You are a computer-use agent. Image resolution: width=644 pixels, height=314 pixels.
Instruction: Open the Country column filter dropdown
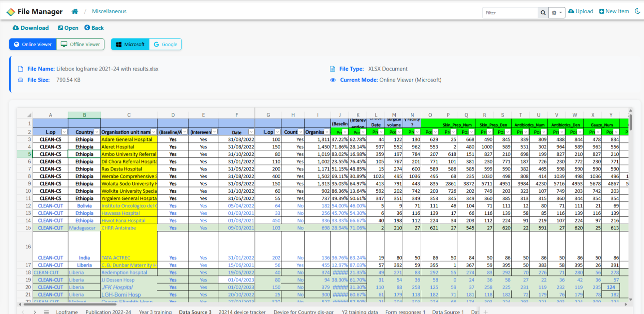97,132
